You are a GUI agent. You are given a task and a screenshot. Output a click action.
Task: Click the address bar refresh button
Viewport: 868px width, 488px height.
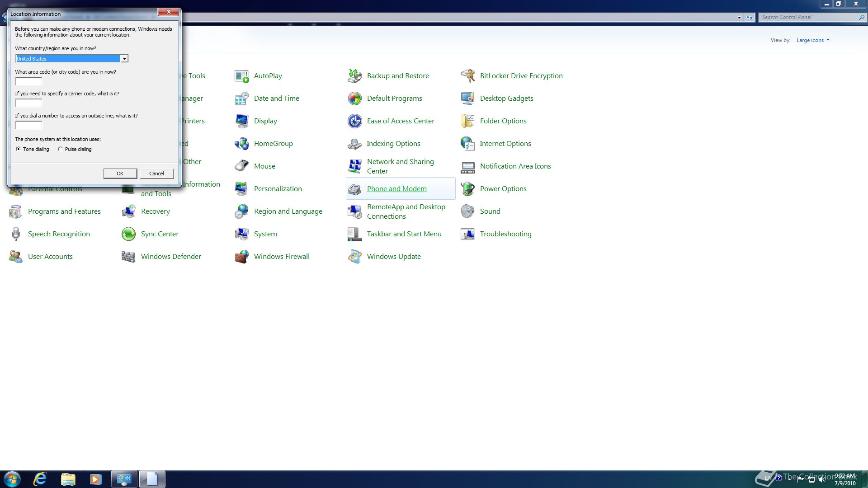pos(750,17)
